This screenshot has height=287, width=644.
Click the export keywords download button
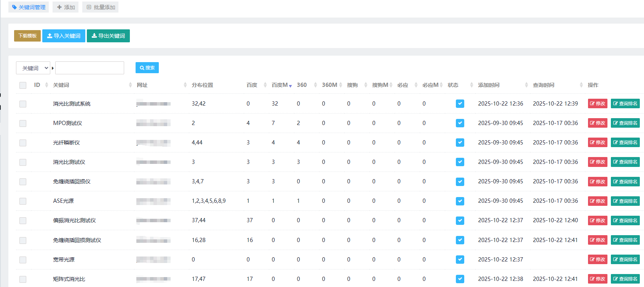[x=108, y=36]
